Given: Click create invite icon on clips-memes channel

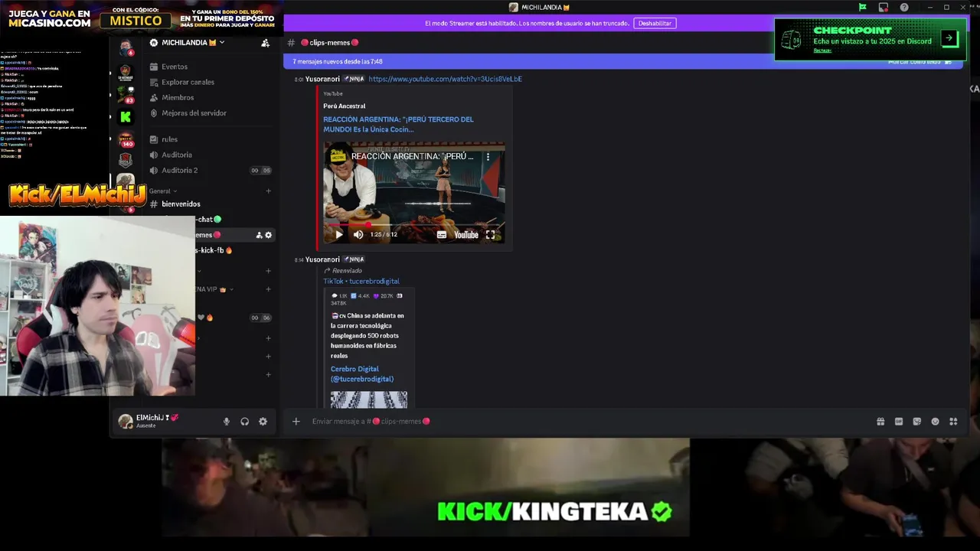Looking at the screenshot, I should 259,235.
